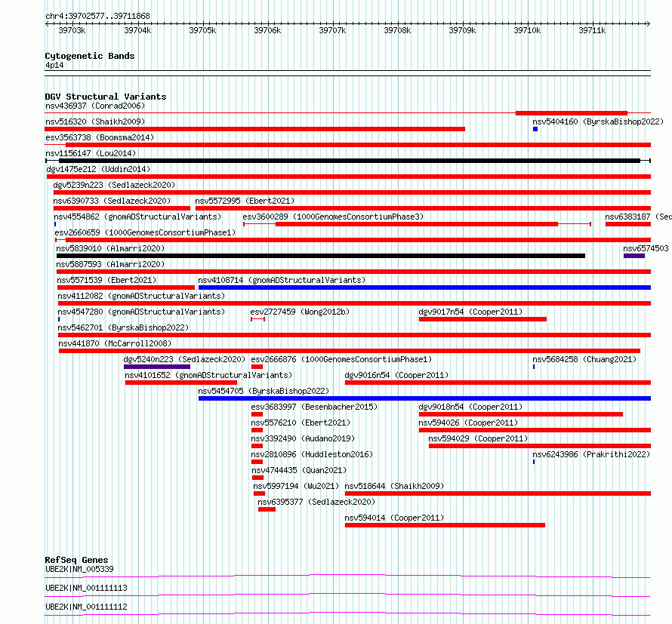Click the 39703k ruler position label
Image resolution: width=672 pixels, height=624 pixels.
72,30
